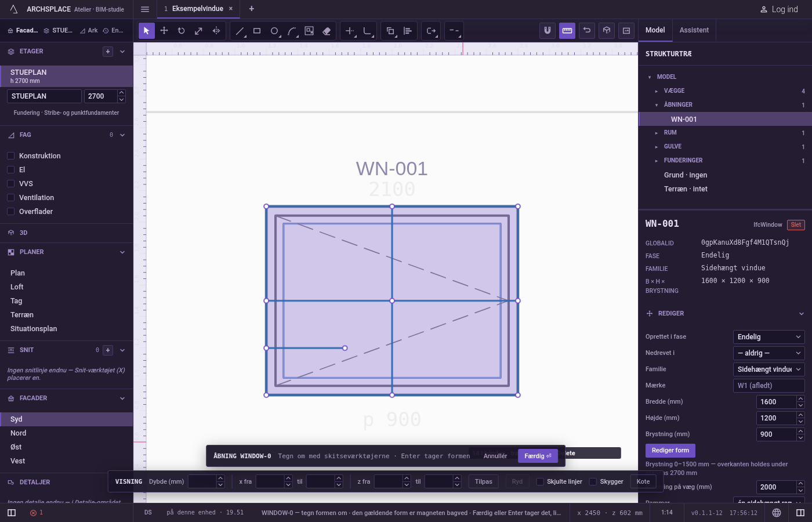Collapse the ÅBNINGER tree node
This screenshot has width=812, height=522.
[657, 105]
